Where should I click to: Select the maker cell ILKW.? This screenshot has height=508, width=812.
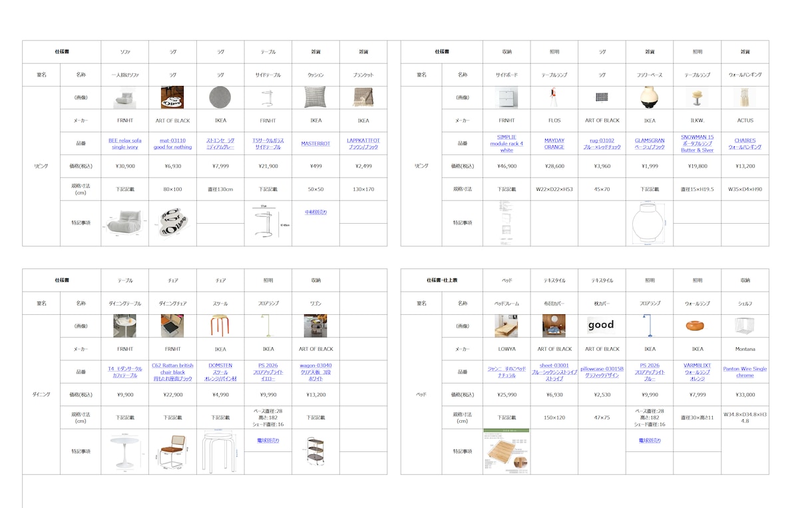point(697,121)
